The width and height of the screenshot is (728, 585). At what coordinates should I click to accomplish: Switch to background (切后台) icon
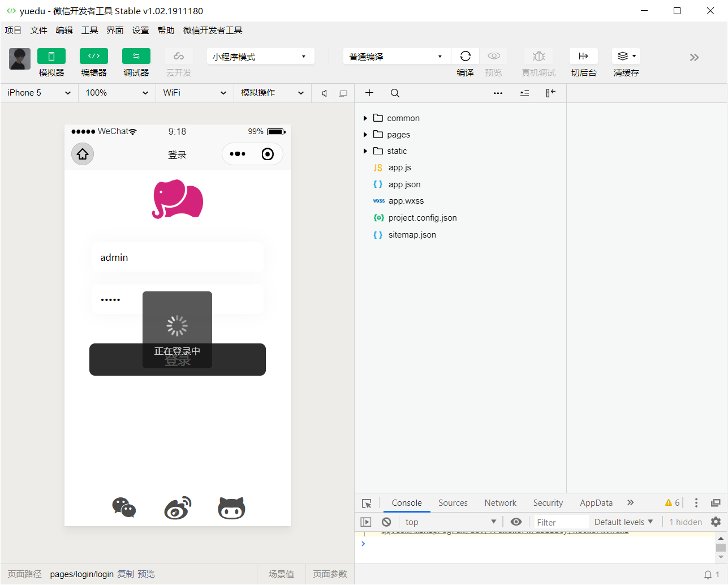(584, 56)
